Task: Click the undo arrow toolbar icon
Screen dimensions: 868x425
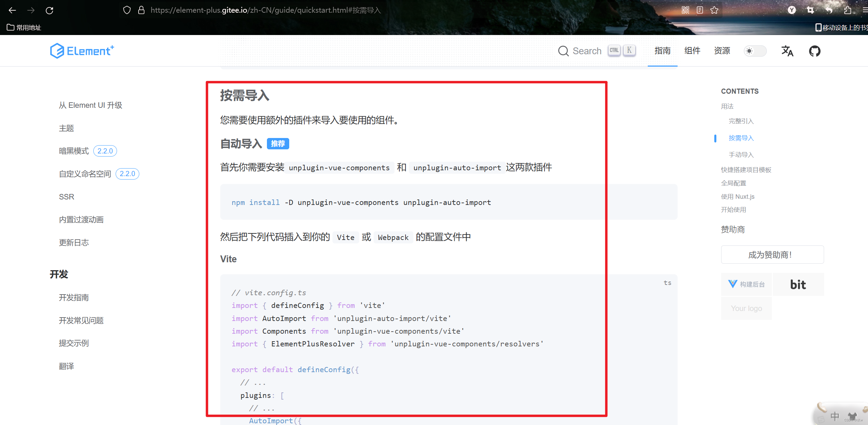Action: click(x=829, y=10)
